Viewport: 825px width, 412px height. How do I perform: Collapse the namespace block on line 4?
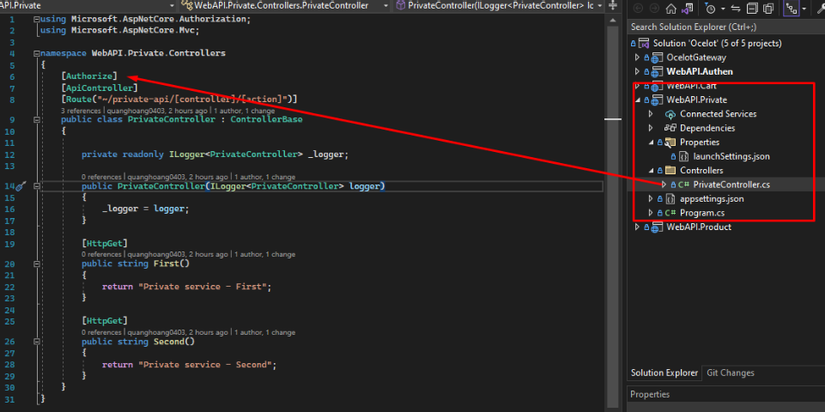(x=36, y=53)
